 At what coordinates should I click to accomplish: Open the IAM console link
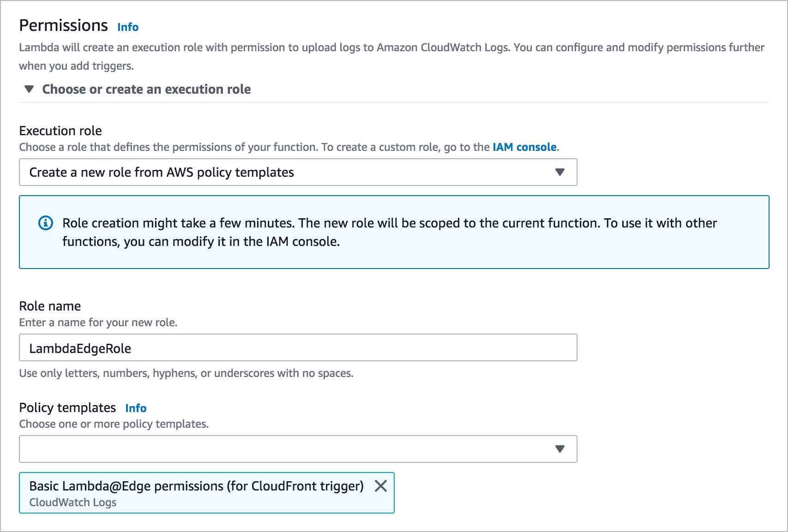tap(524, 147)
